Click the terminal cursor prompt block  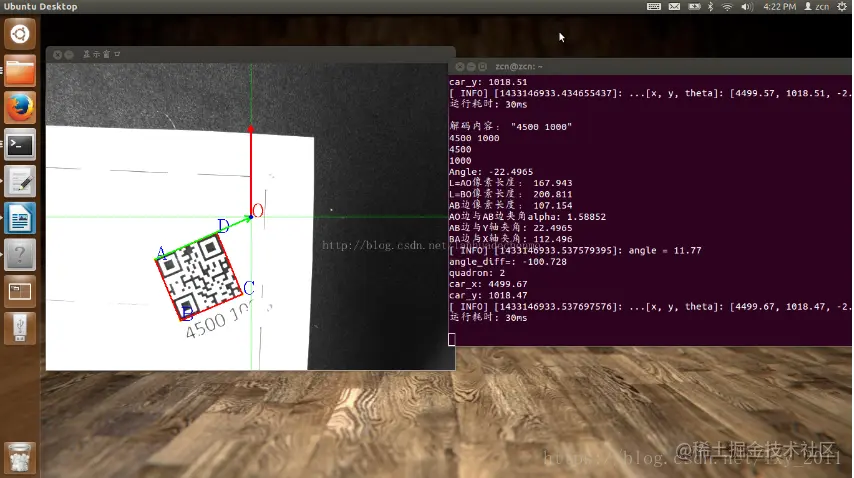[x=452, y=339]
